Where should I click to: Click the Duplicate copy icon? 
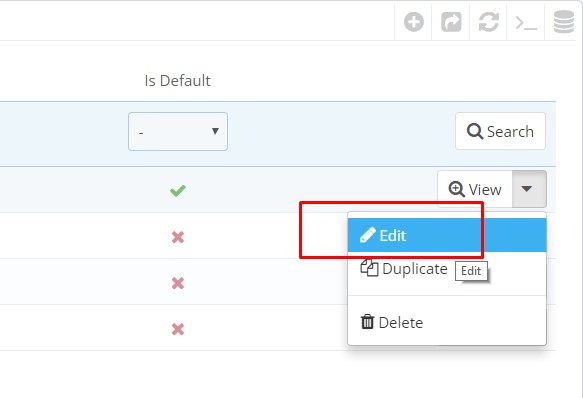[369, 268]
